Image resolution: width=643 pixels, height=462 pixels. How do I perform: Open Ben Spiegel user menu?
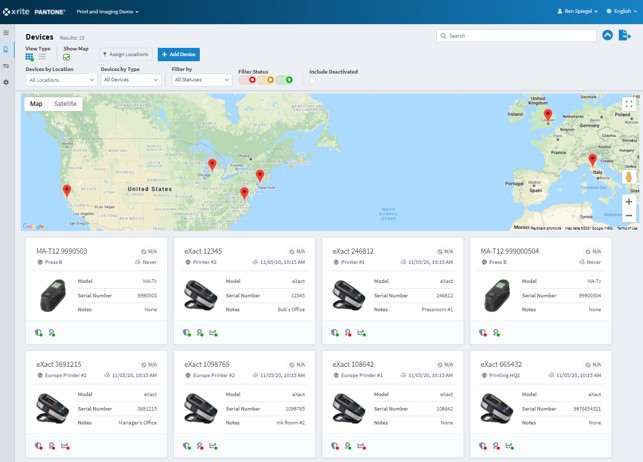coord(577,11)
